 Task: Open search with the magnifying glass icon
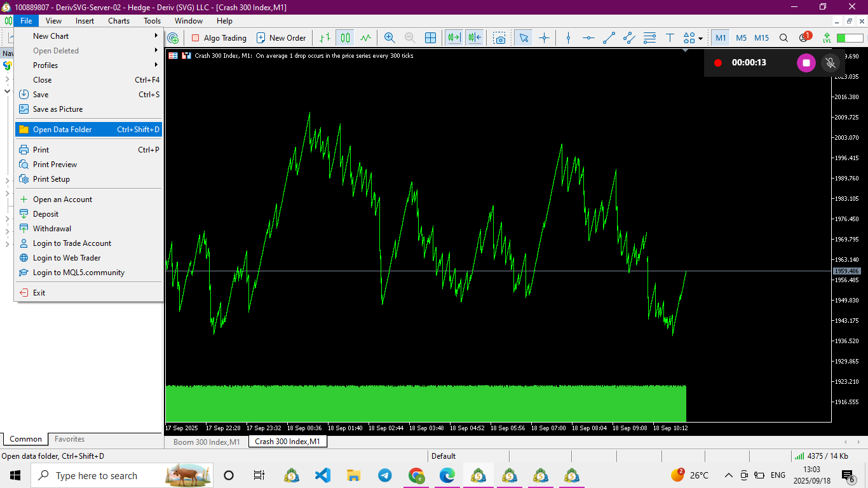[783, 38]
